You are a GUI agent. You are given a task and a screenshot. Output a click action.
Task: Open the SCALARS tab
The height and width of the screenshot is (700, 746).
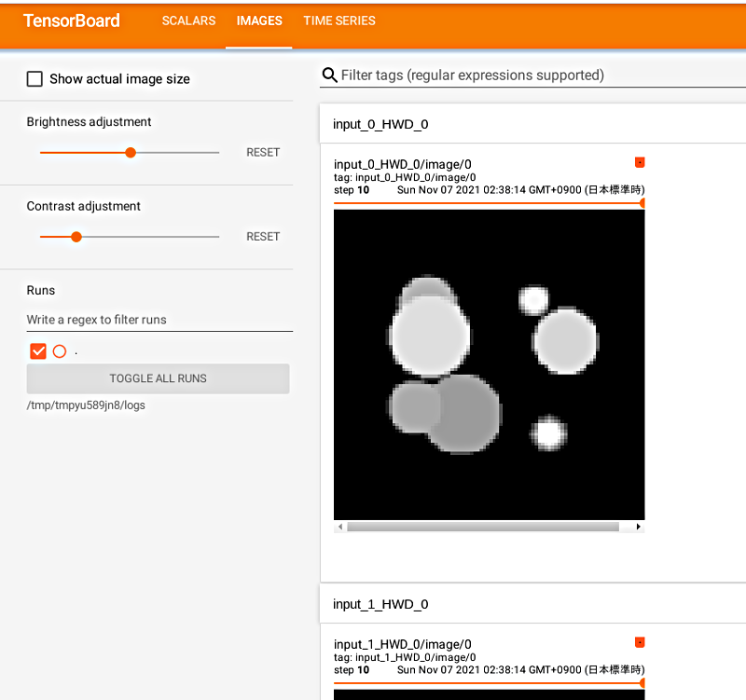[188, 21]
